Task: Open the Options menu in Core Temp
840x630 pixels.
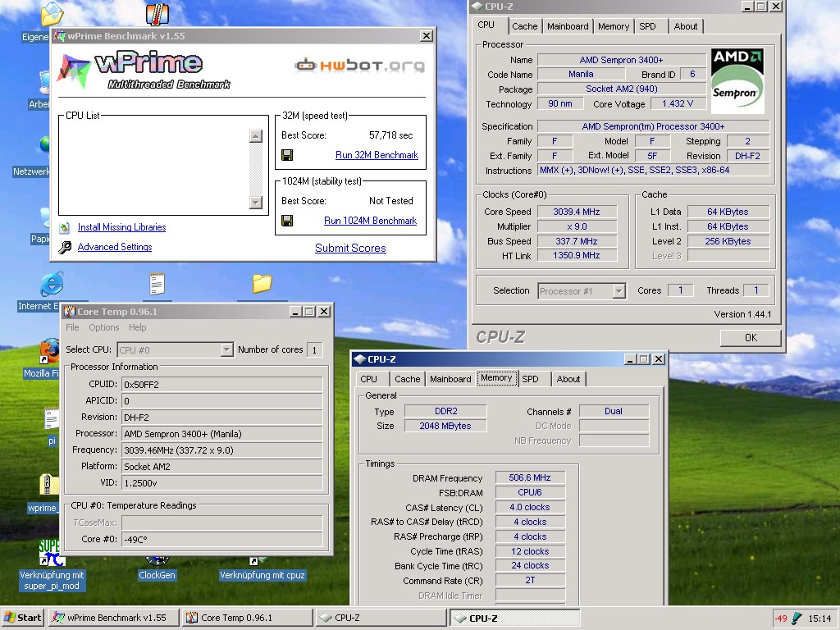Action: coord(104,327)
